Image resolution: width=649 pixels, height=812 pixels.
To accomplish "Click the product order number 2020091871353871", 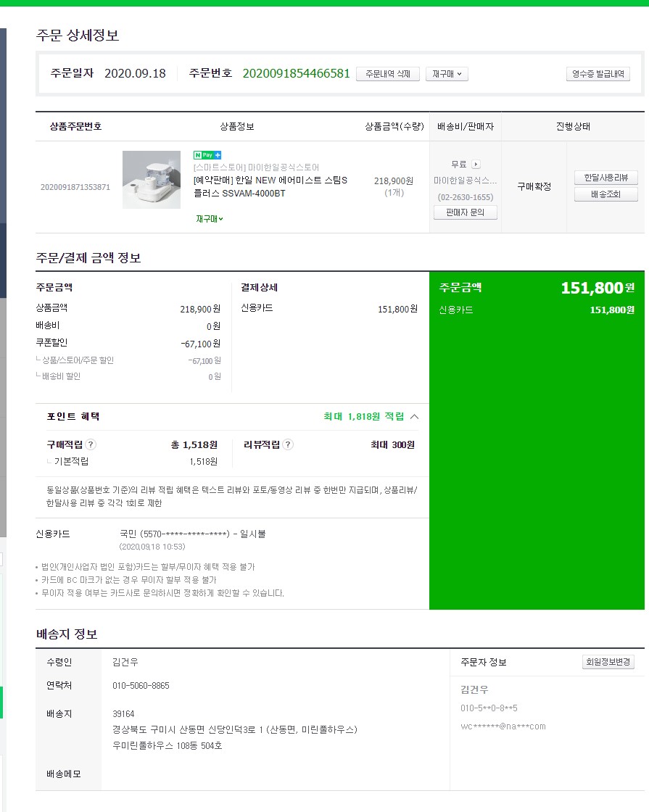I will click(x=75, y=187).
